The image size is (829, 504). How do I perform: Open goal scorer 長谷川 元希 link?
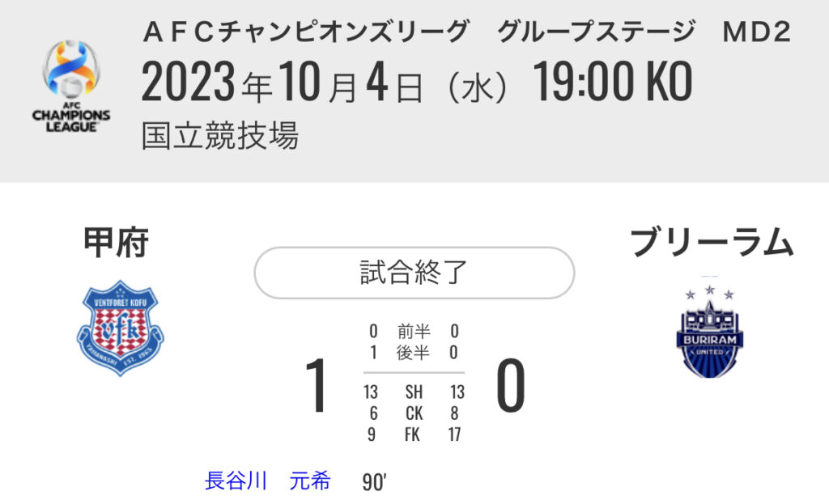pyautogui.click(x=268, y=481)
